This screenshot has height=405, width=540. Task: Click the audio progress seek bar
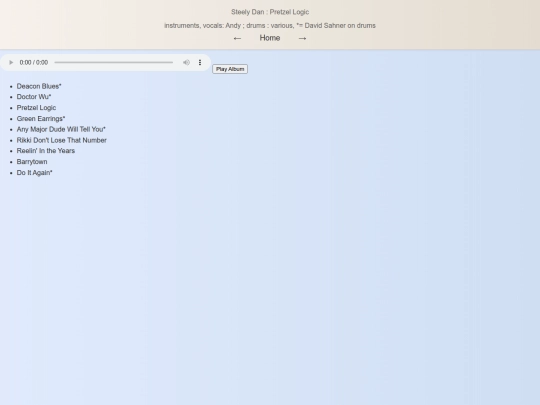tap(114, 62)
